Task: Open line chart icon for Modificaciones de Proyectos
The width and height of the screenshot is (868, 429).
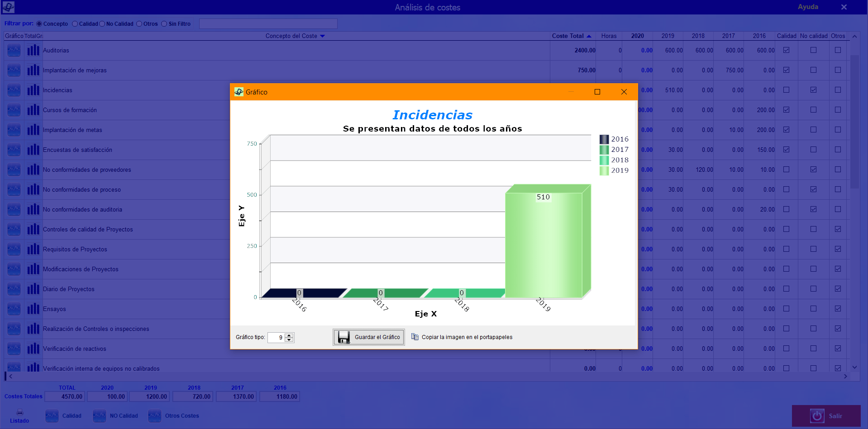Action: tap(14, 269)
